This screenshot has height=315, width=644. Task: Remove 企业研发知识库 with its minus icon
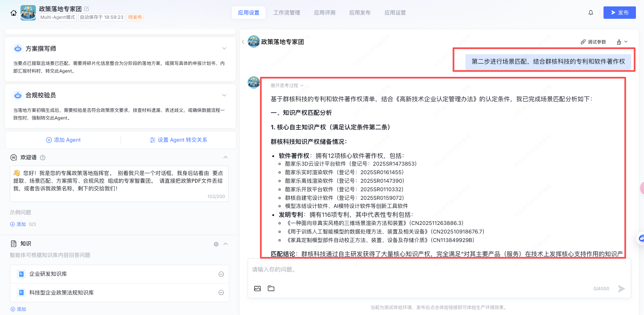pyautogui.click(x=221, y=274)
